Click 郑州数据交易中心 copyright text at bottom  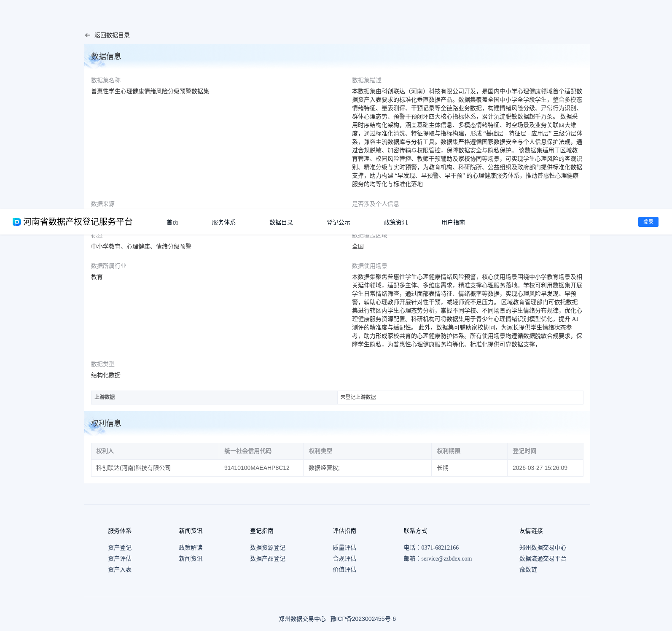(x=302, y=619)
